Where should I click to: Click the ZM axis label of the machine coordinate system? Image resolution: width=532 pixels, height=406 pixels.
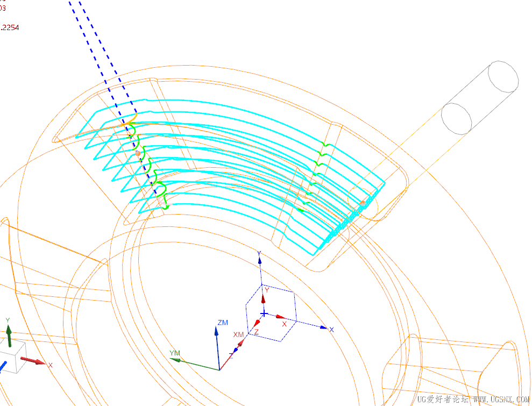click(x=223, y=323)
